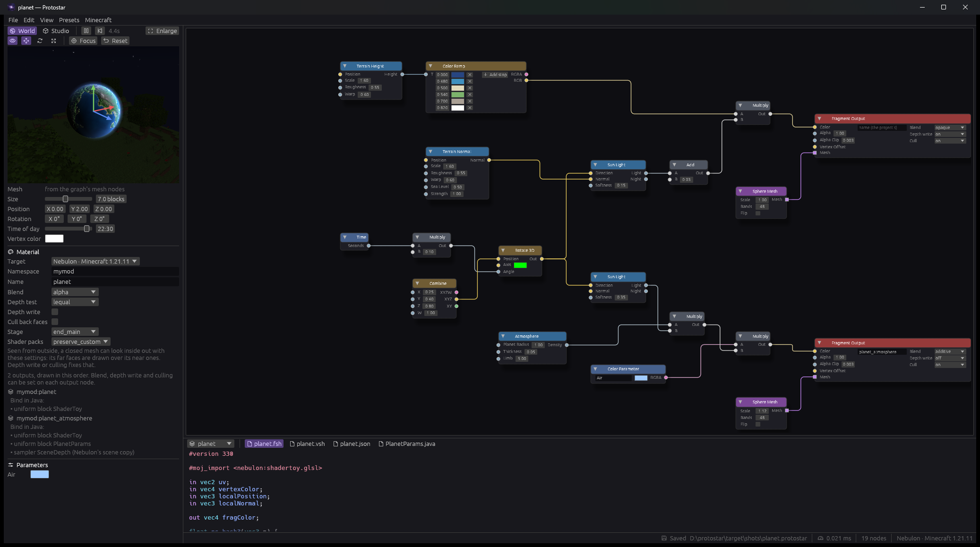
Task: Click the Focus button
Action: click(x=83, y=41)
